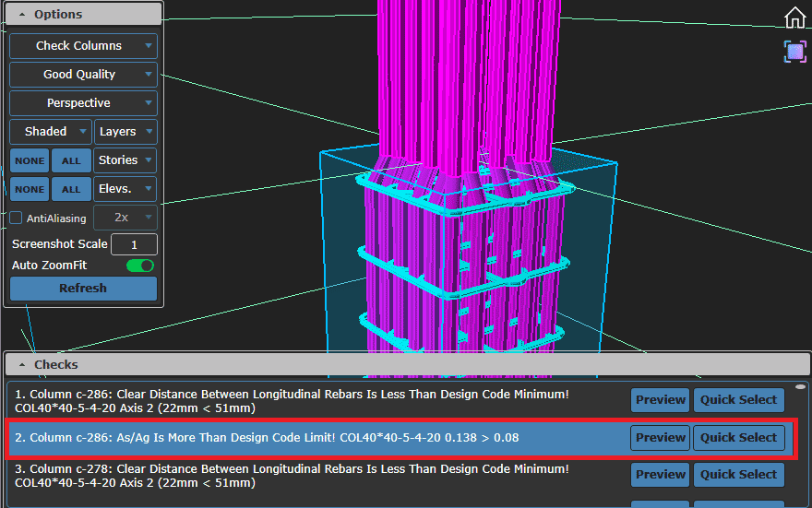
Task: Open the Layers dropdown
Action: click(x=125, y=132)
